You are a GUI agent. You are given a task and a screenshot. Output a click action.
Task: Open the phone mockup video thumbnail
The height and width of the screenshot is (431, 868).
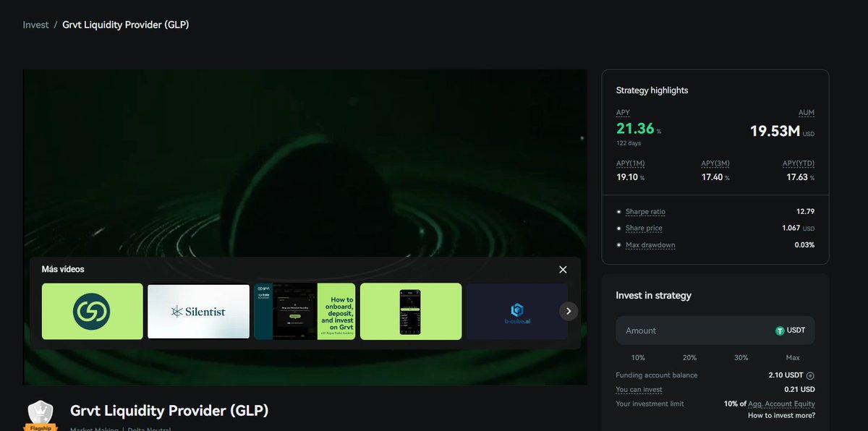411,311
